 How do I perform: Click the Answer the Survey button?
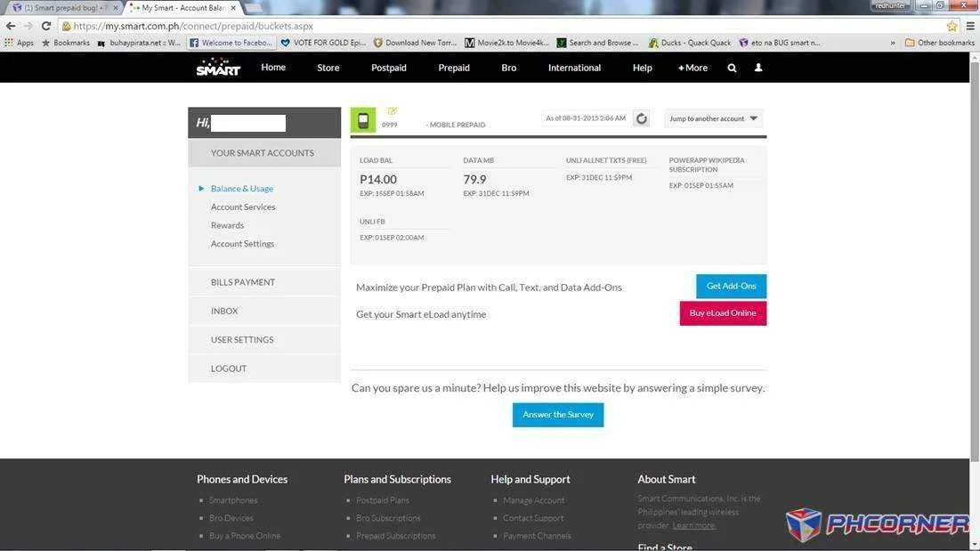click(558, 415)
